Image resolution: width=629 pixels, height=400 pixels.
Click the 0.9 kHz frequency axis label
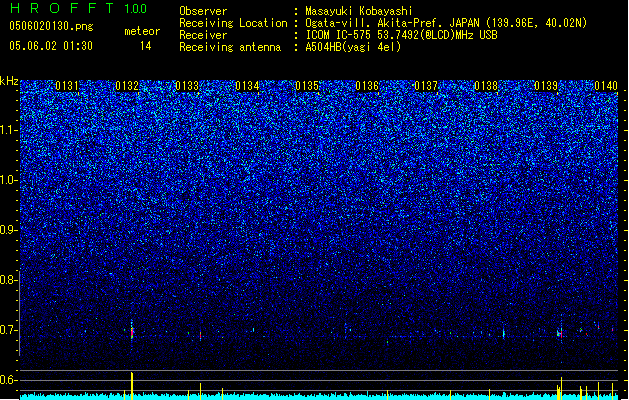(8, 230)
